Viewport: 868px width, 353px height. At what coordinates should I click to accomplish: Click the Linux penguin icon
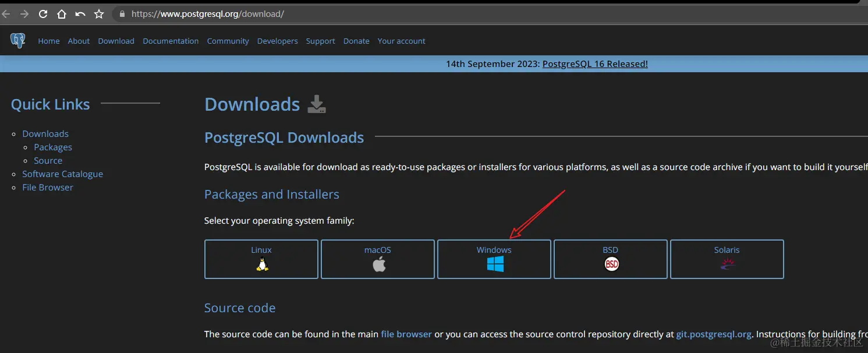click(x=262, y=264)
